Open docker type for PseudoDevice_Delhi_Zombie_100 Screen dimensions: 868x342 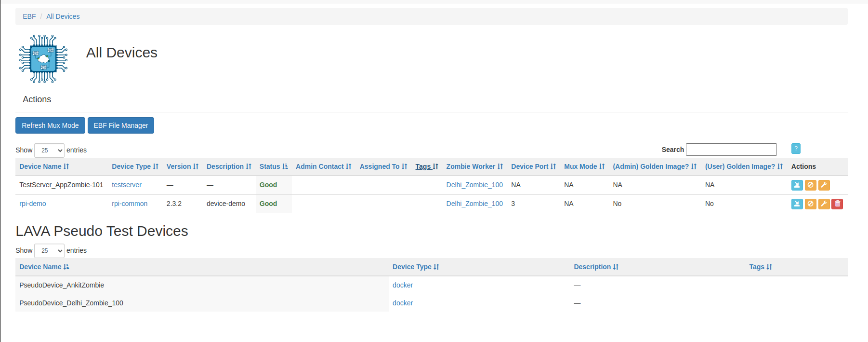point(403,303)
